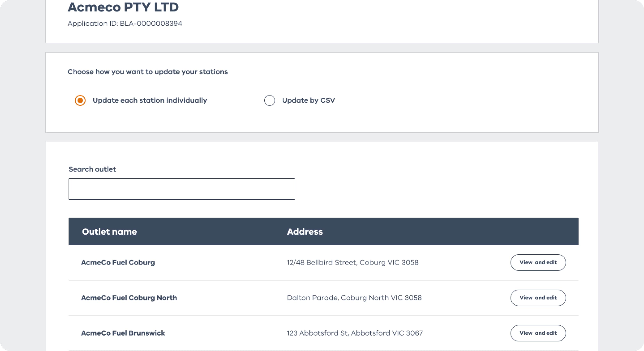This screenshot has width=644, height=351.
Task: Select the AcmeCo Fuel Brunswick outlet name
Action: tap(123, 333)
